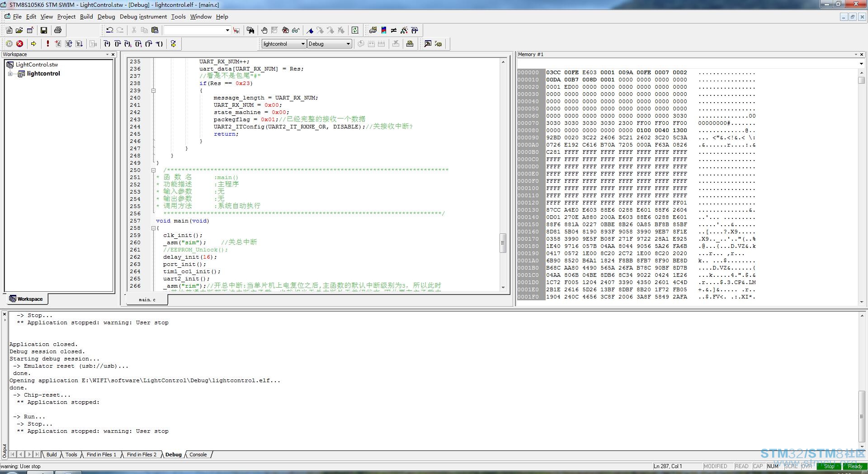This screenshot has height=474, width=868.
Task: Switch to the Console output tab
Action: 198,455
